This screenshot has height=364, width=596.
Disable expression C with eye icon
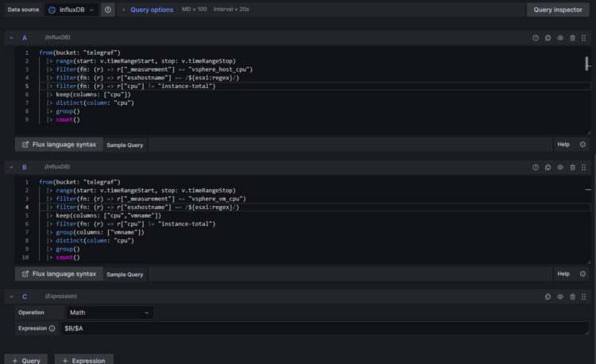pyautogui.click(x=560, y=296)
